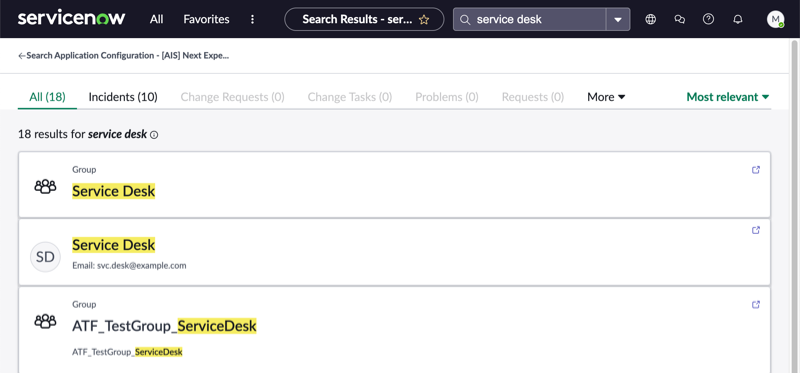Click the Group label above Service Desk

(84, 169)
